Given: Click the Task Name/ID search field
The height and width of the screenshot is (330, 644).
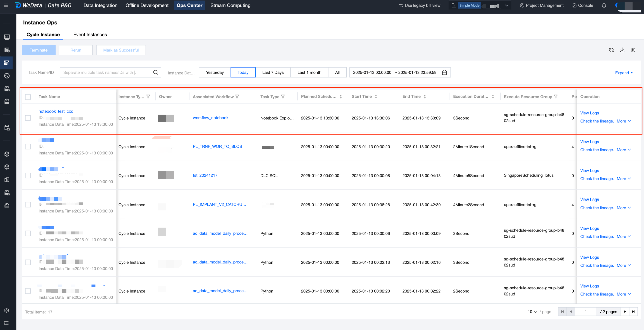Looking at the screenshot, I should [106, 73].
